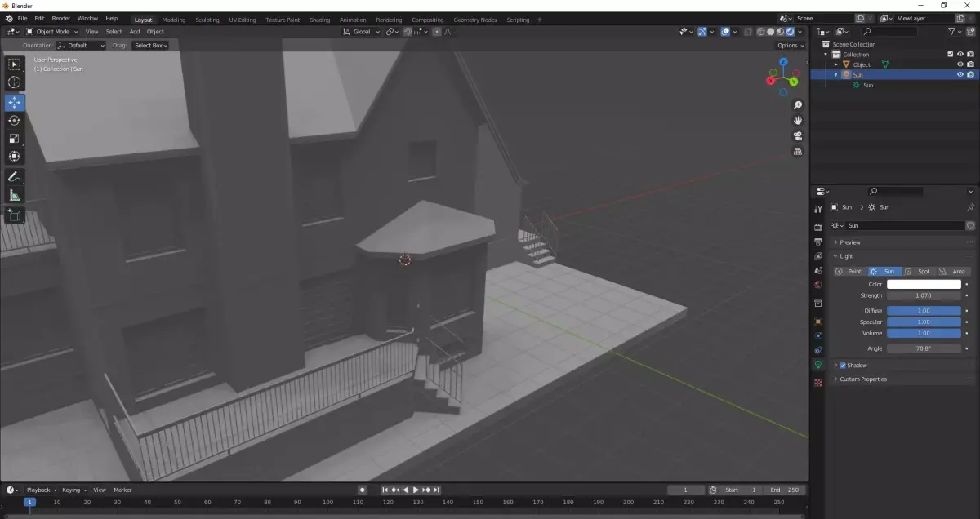Switch to the Shading workspace tab
The height and width of the screenshot is (519, 980).
pos(320,20)
